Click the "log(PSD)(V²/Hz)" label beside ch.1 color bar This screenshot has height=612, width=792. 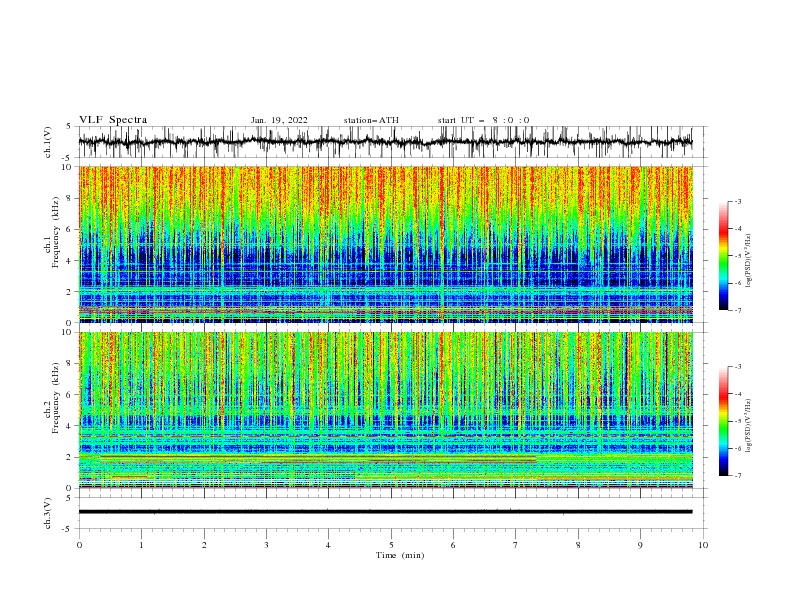click(x=749, y=261)
